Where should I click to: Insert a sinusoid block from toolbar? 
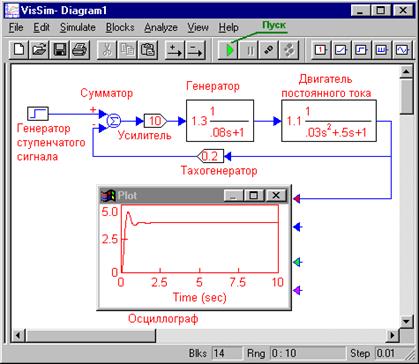(x=401, y=51)
